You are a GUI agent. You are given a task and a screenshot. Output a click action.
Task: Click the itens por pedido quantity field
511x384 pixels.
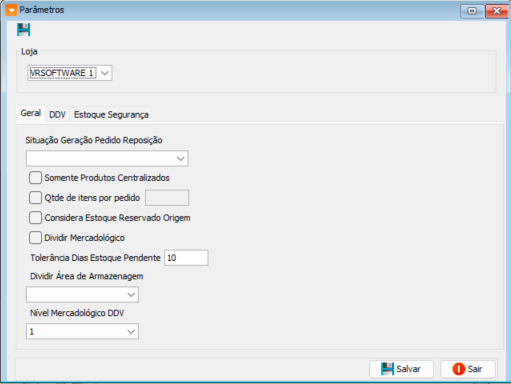click(167, 198)
